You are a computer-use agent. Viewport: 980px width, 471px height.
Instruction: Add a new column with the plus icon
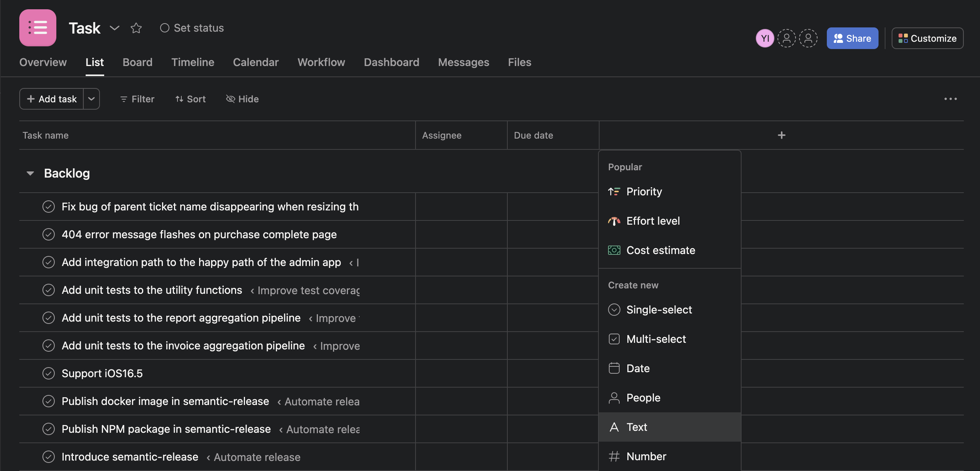782,135
